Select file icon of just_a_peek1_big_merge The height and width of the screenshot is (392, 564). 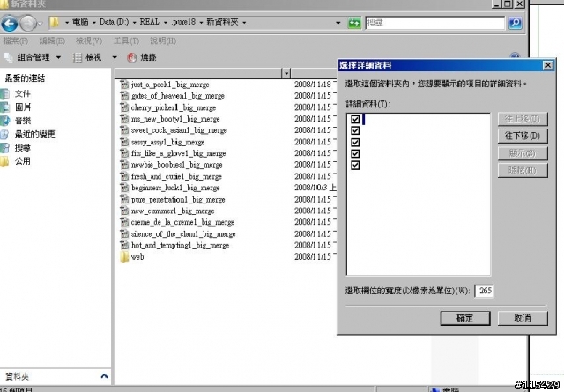pos(124,85)
